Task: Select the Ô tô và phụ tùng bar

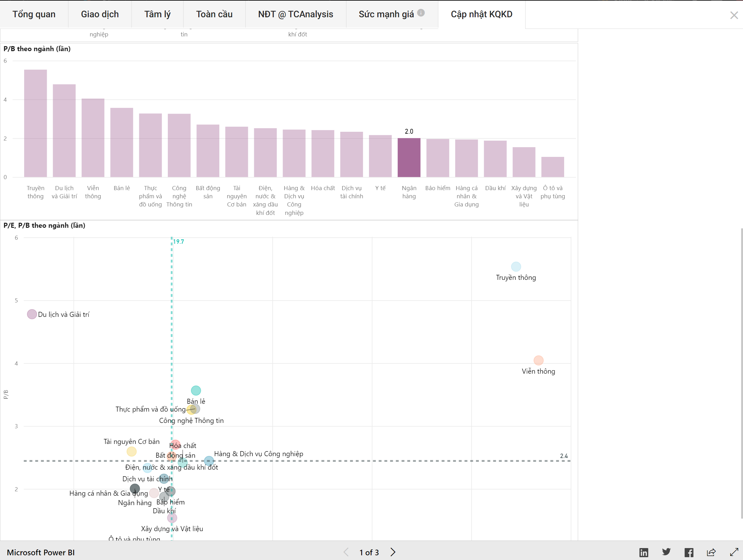Action: (553, 167)
